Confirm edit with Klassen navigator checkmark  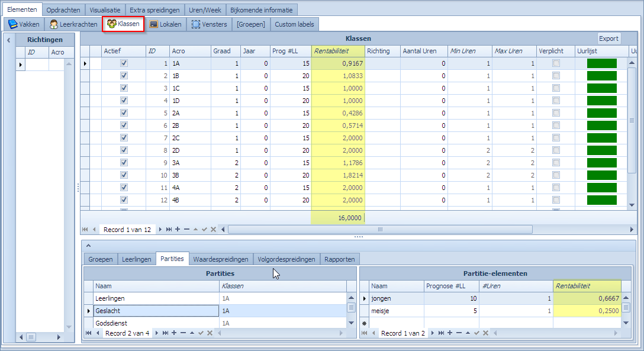(205, 230)
